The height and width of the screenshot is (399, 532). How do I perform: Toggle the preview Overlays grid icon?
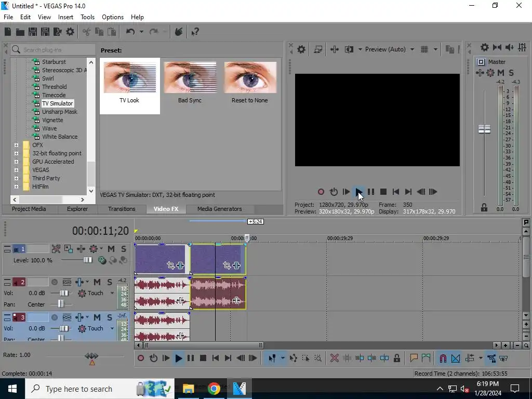(x=424, y=49)
